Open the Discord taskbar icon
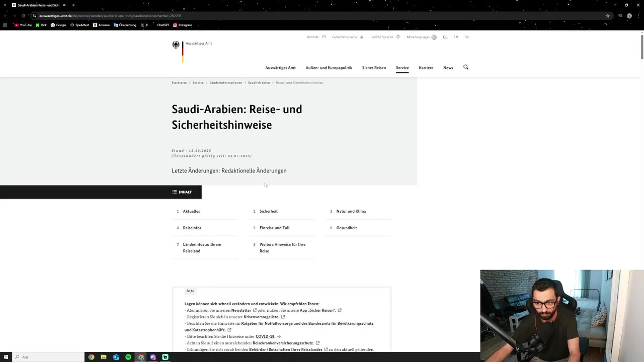Image resolution: width=644 pixels, height=362 pixels. (153, 357)
